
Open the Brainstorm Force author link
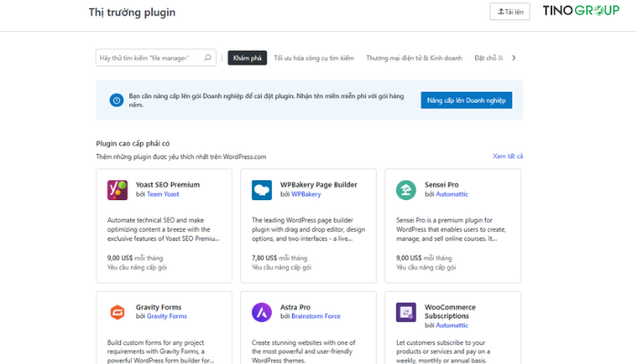point(316,316)
